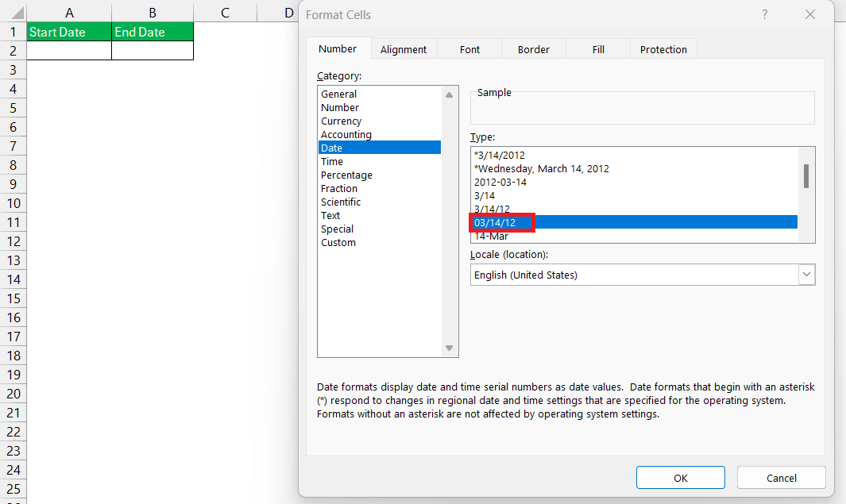Select row 25 header

click(13, 489)
